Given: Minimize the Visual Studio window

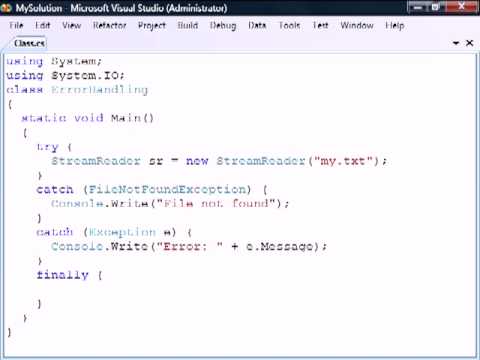Looking at the screenshot, I should coord(418,7).
